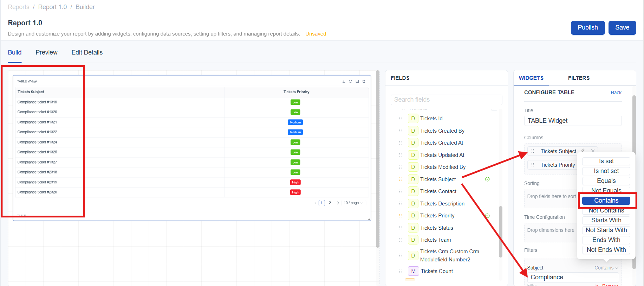Toggle the green check on Tickets Subject field

point(487,179)
